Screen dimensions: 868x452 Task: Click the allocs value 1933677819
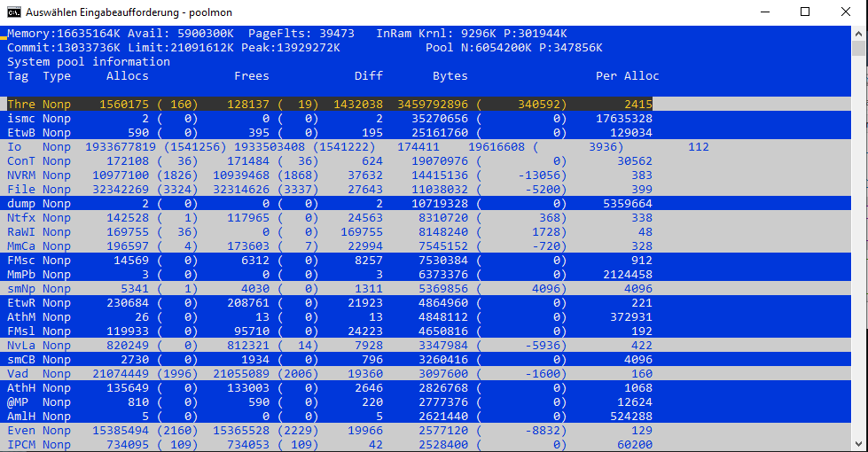120,147
